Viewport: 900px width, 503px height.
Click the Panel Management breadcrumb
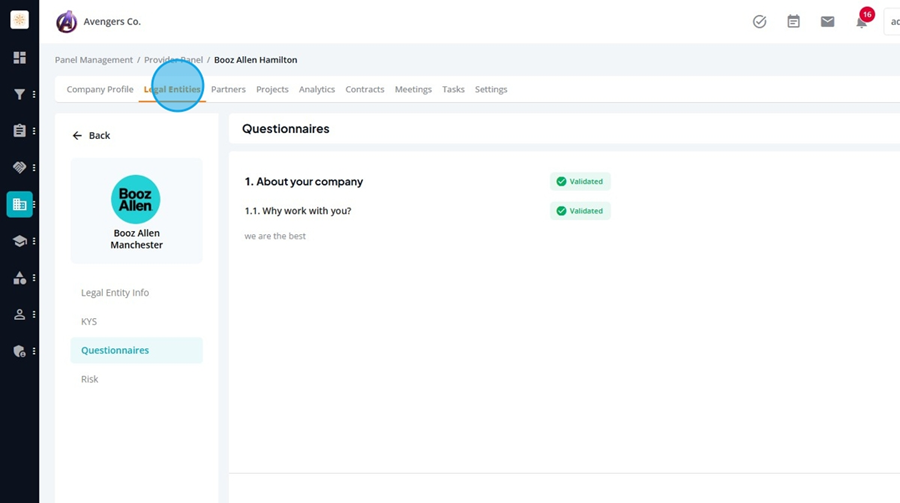94,60
